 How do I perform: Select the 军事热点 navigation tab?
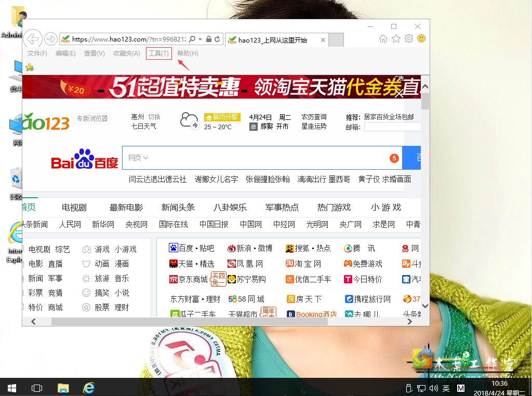282,207
